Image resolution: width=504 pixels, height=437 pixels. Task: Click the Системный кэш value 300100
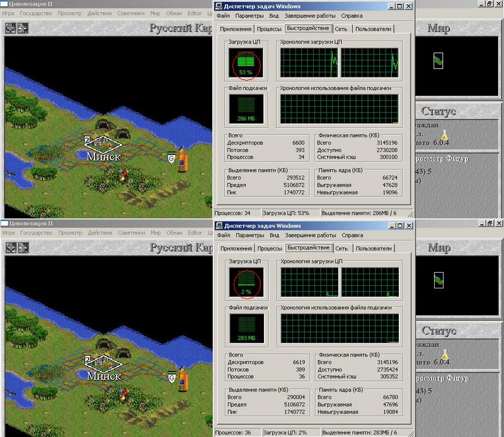(388, 157)
